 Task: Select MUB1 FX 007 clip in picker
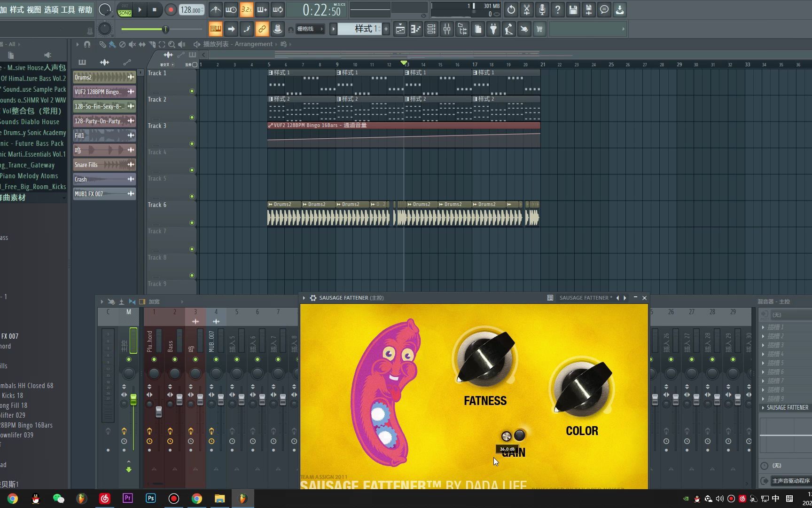pos(104,194)
